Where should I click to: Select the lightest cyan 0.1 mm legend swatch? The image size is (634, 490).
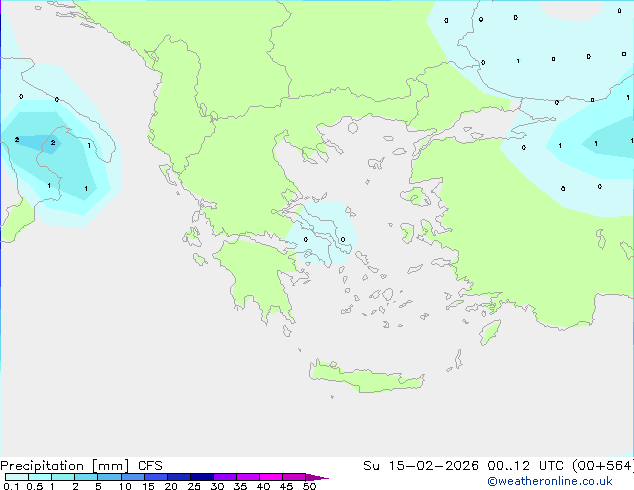17,477
